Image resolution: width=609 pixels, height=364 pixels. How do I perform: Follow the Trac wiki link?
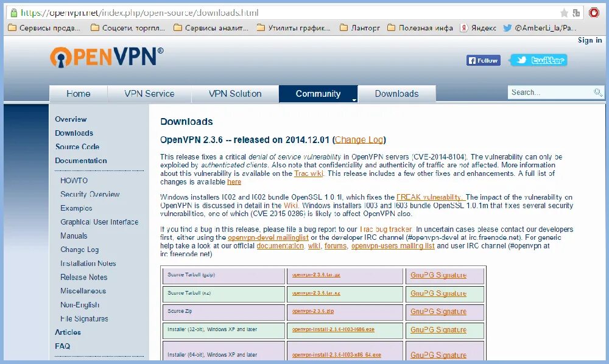tap(309, 173)
